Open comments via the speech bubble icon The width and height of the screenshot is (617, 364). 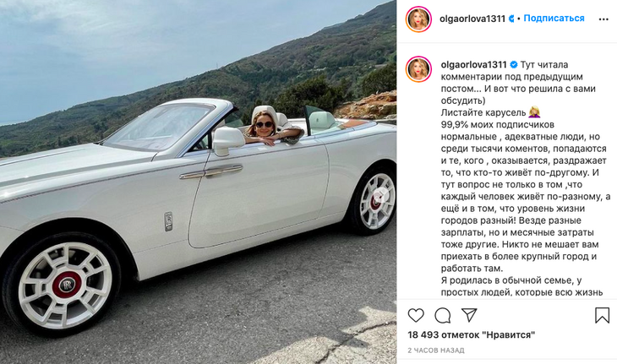[442, 315]
